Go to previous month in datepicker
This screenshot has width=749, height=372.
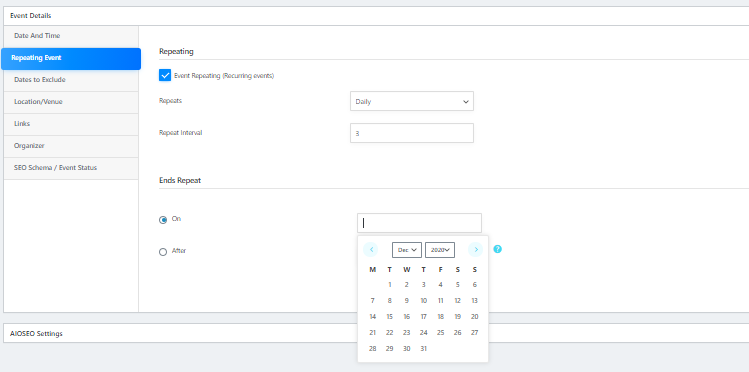click(370, 249)
